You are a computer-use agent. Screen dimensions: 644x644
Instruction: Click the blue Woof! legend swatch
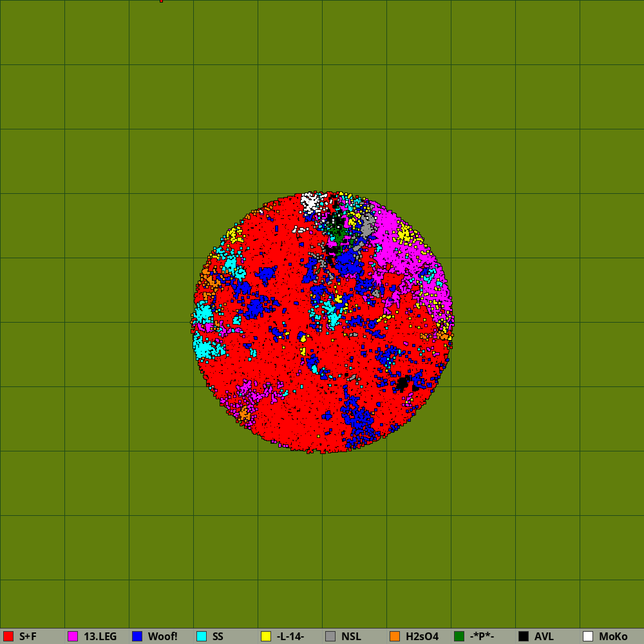coord(137,636)
